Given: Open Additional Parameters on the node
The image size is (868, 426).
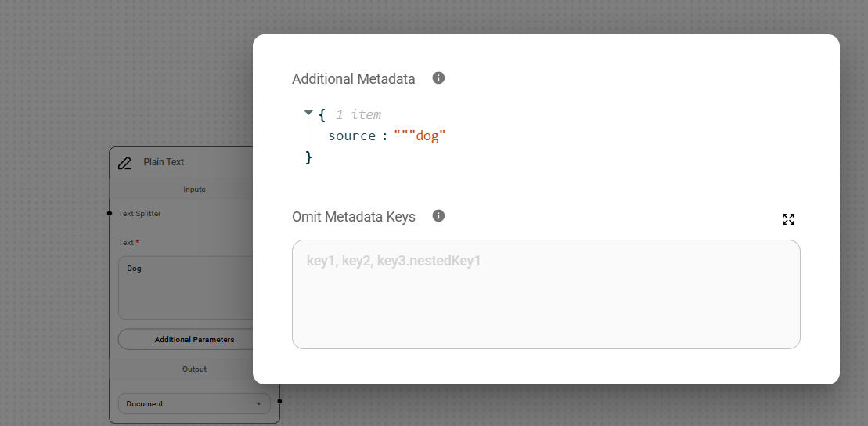Looking at the screenshot, I should pyautogui.click(x=185, y=339).
